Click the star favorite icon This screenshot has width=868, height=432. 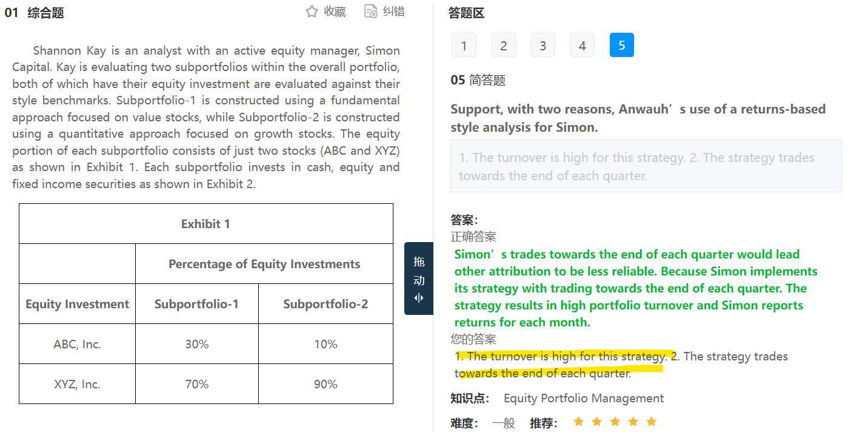(x=312, y=12)
